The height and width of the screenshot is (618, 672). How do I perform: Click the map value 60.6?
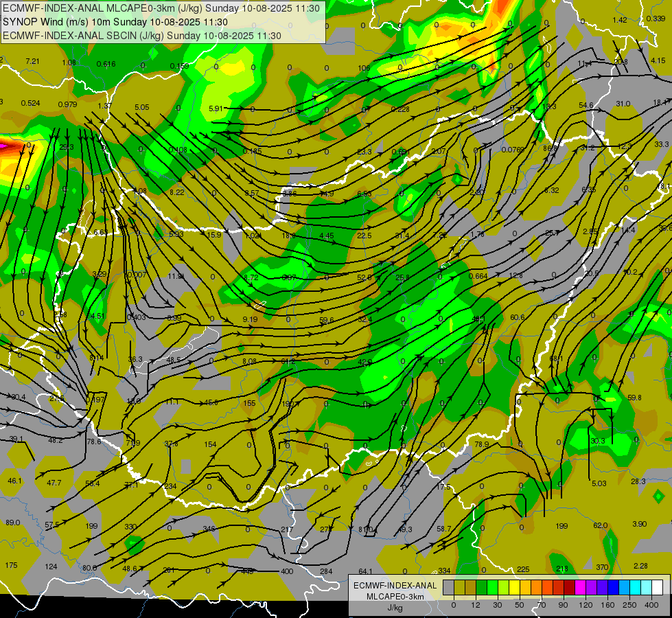518,317
